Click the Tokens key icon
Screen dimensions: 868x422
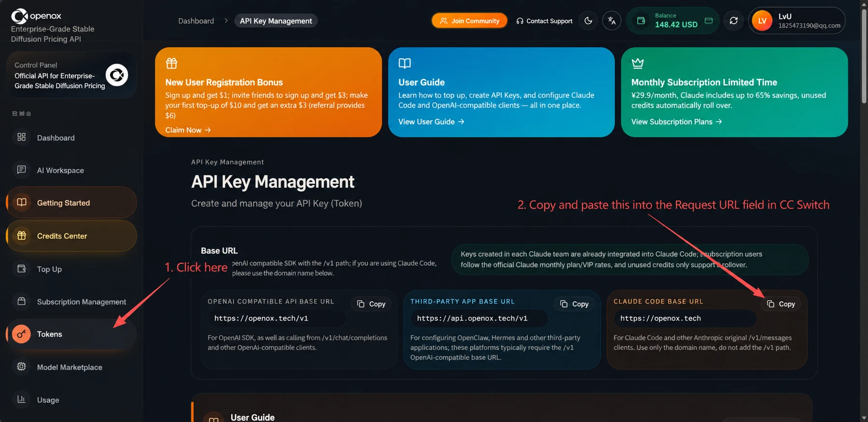coord(21,334)
